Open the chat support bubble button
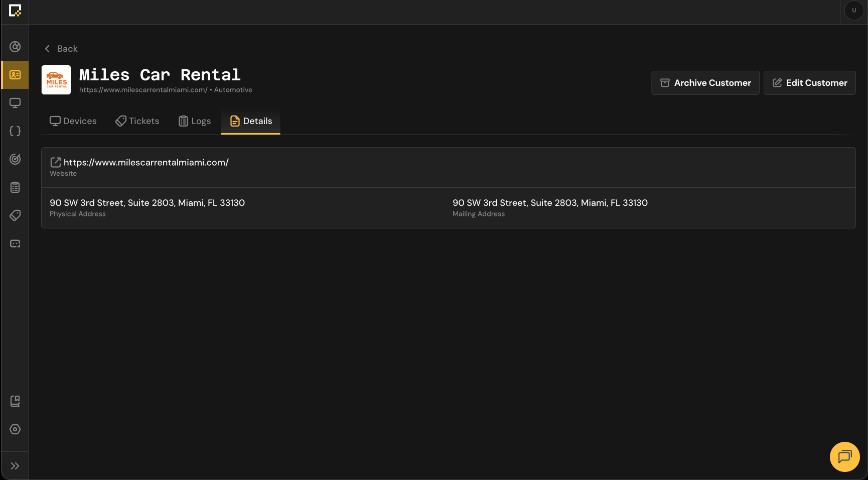This screenshot has height=480, width=868. [x=845, y=457]
